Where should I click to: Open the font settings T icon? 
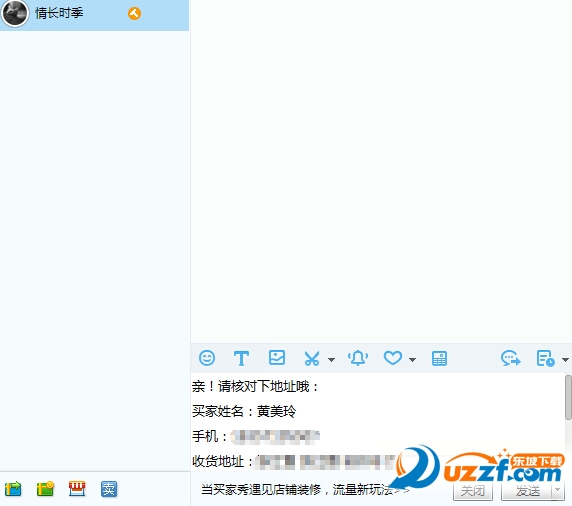point(241,358)
